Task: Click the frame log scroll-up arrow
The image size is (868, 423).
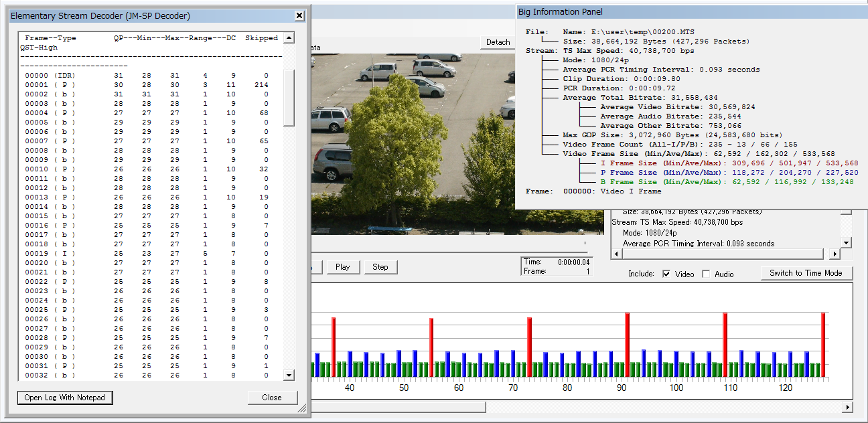Action: tap(289, 39)
